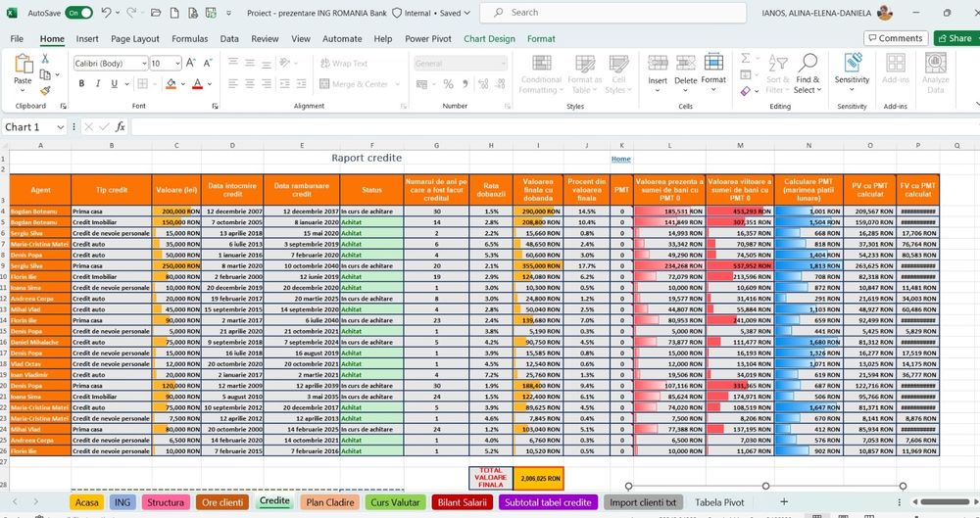Click Merge & Center
980x518 pixels.
(354, 84)
